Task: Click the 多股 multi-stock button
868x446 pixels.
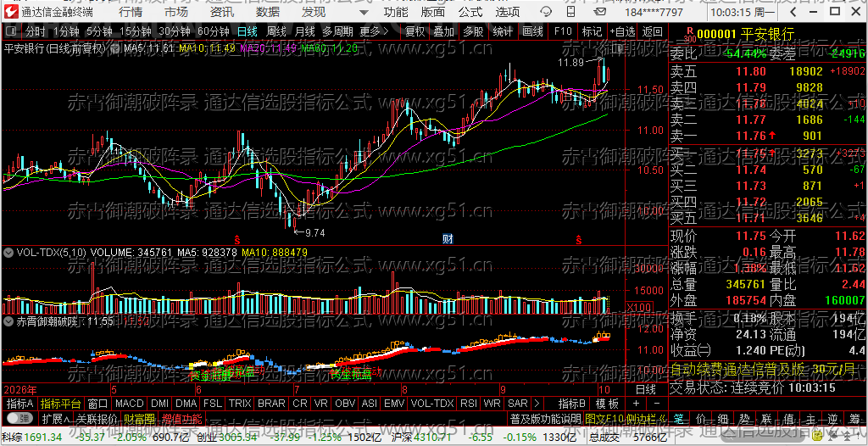Action: point(473,31)
